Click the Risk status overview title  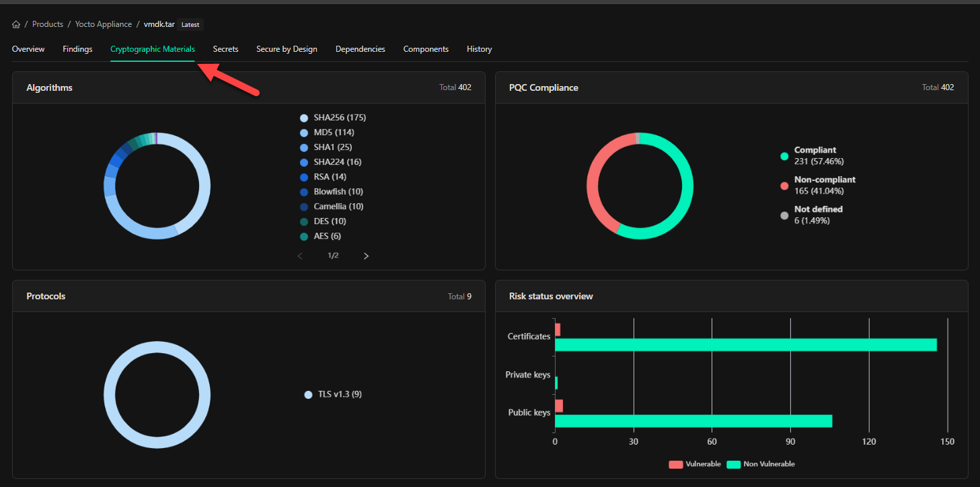(551, 296)
